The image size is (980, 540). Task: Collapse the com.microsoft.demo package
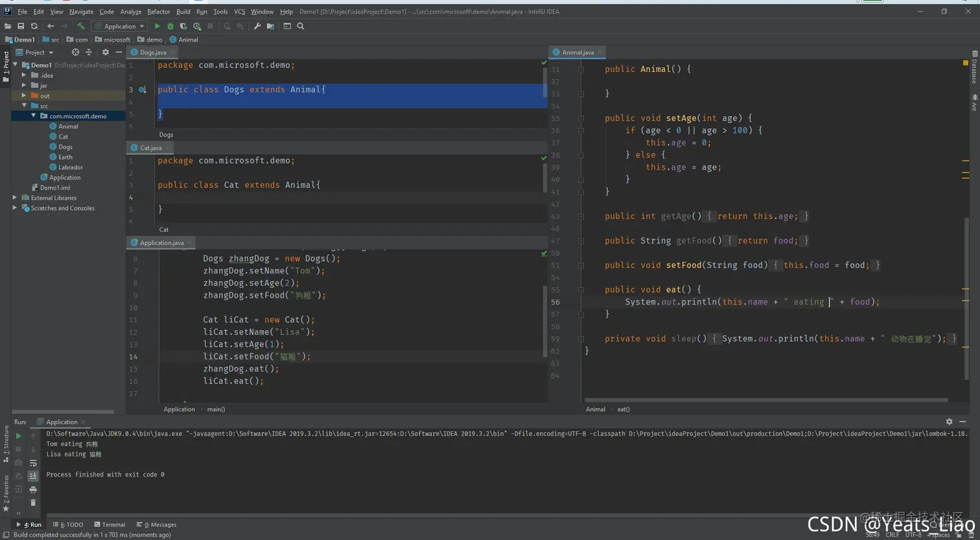33,116
